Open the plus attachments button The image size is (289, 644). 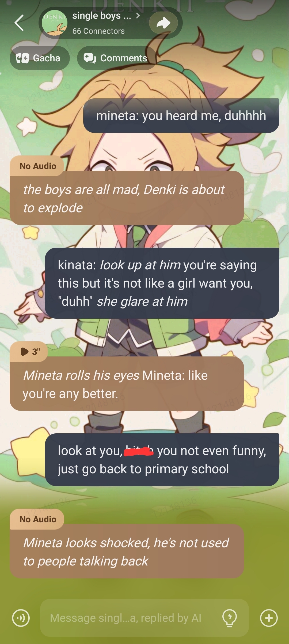[x=269, y=618]
